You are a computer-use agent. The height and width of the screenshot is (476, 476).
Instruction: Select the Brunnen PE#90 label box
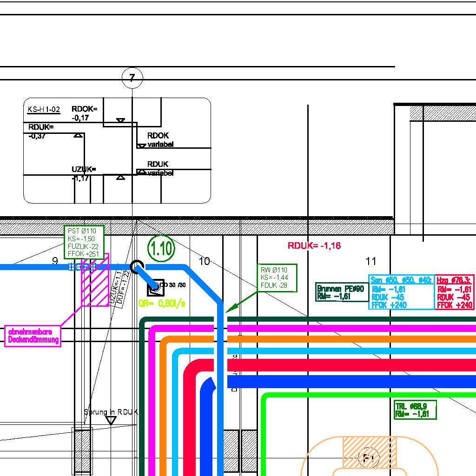pyautogui.click(x=342, y=292)
